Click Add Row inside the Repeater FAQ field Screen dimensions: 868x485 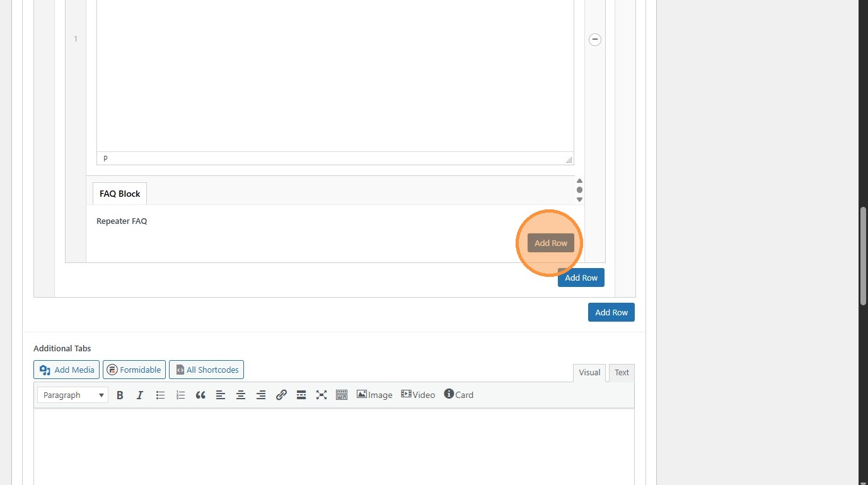551,243
